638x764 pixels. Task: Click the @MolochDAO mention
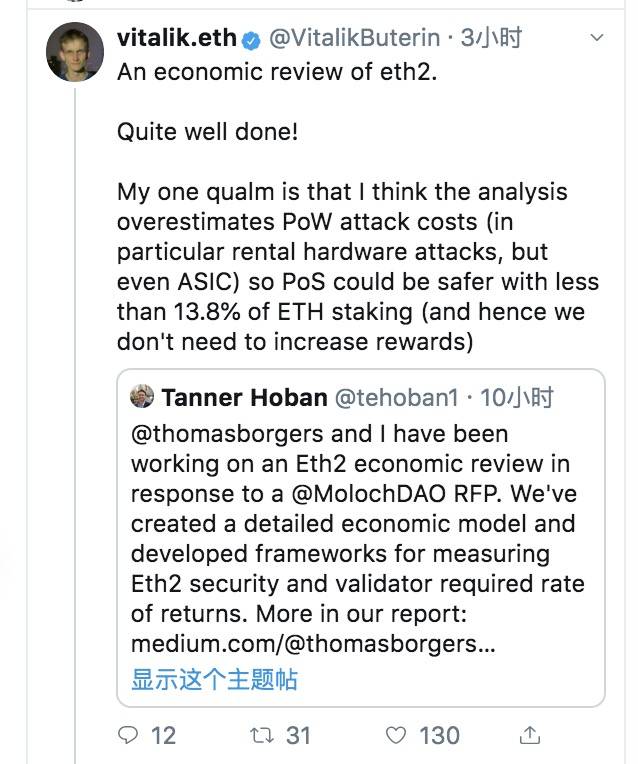368,494
